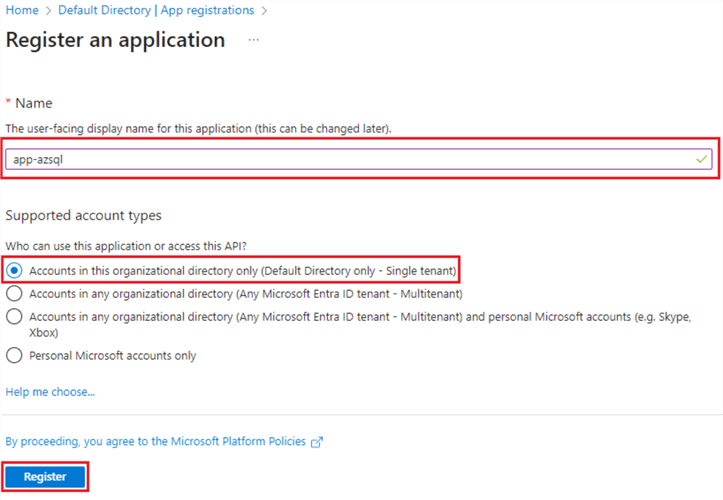Image resolution: width=723 pixels, height=500 pixels.
Task: Open the ellipsis menu beside page title
Action: (254, 40)
